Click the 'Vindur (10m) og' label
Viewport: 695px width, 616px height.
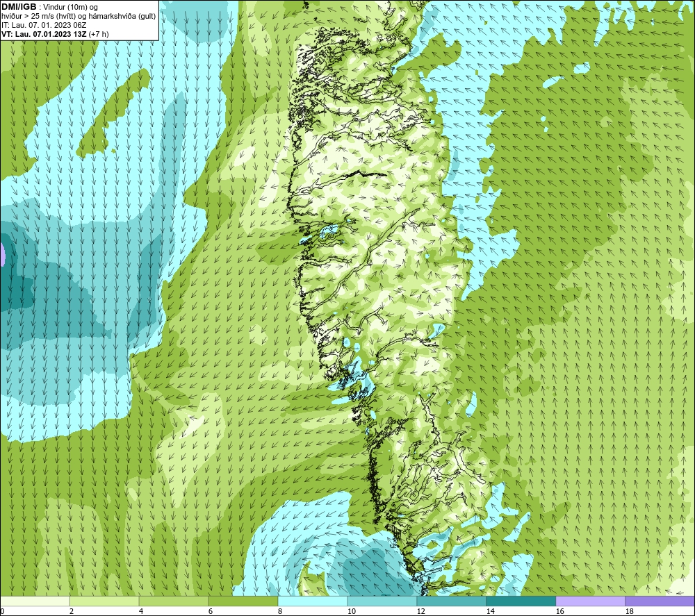coord(70,8)
